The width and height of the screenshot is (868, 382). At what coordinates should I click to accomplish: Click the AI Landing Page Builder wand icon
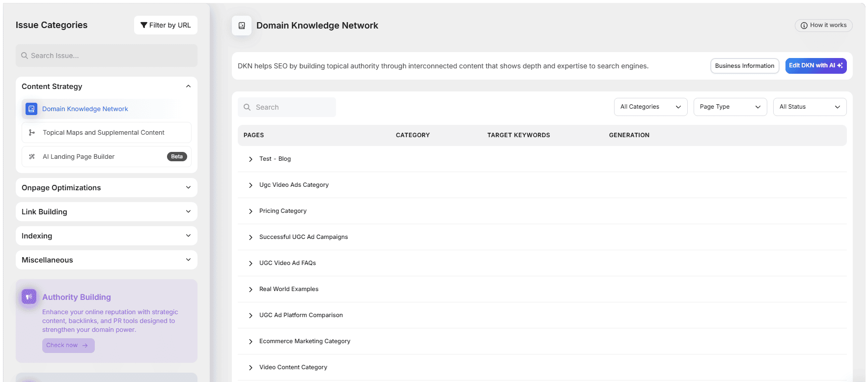(32, 157)
